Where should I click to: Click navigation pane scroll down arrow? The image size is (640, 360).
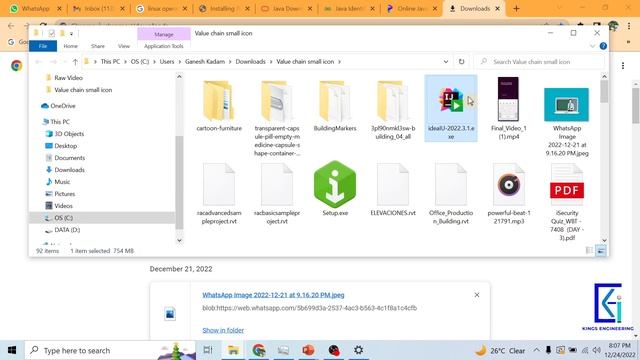tap(179, 240)
